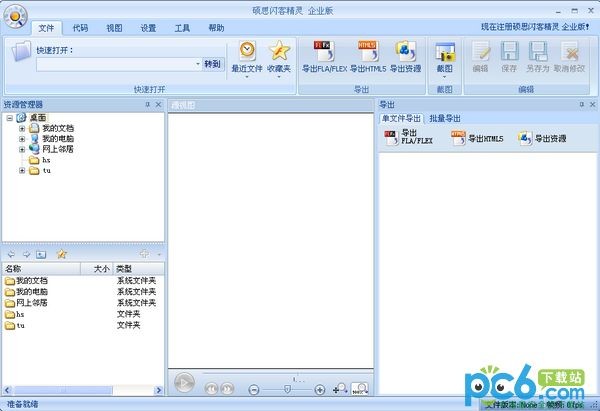Click the fast-forward button in the player

coord(227,389)
